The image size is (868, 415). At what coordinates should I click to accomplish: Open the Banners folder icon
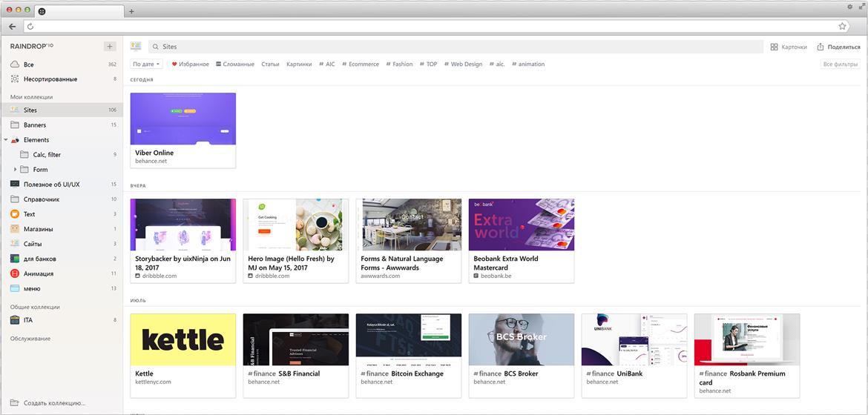pos(15,125)
